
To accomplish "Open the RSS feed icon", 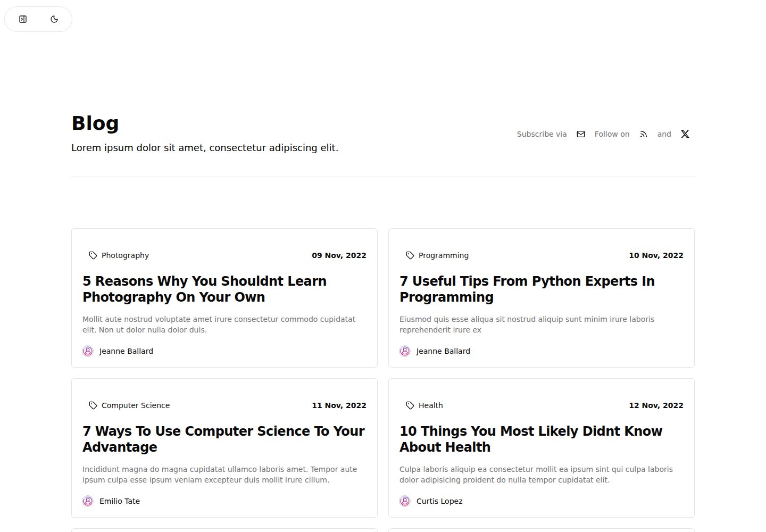I will pos(644,134).
